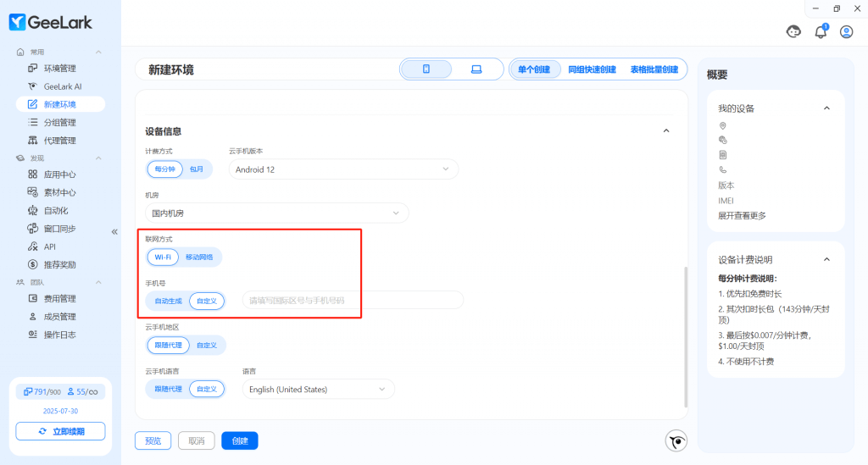Switch to 同组快速创建 tab
This screenshot has height=465, width=868.
[x=592, y=69]
